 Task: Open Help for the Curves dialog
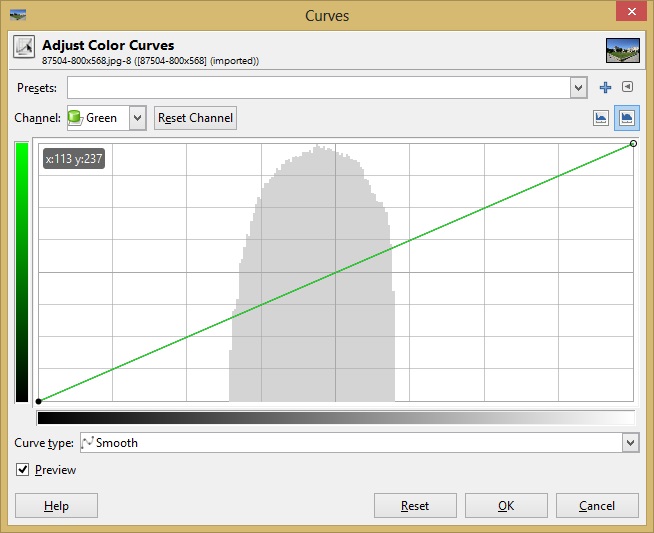[x=56, y=506]
